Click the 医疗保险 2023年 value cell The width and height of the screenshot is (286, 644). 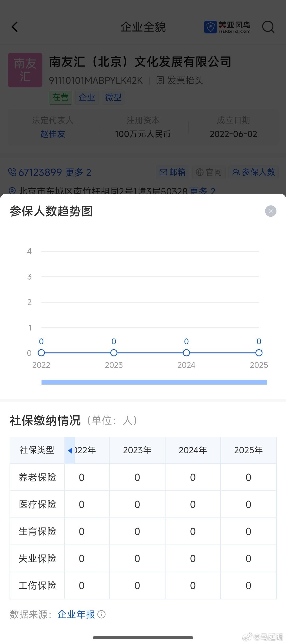(137, 504)
